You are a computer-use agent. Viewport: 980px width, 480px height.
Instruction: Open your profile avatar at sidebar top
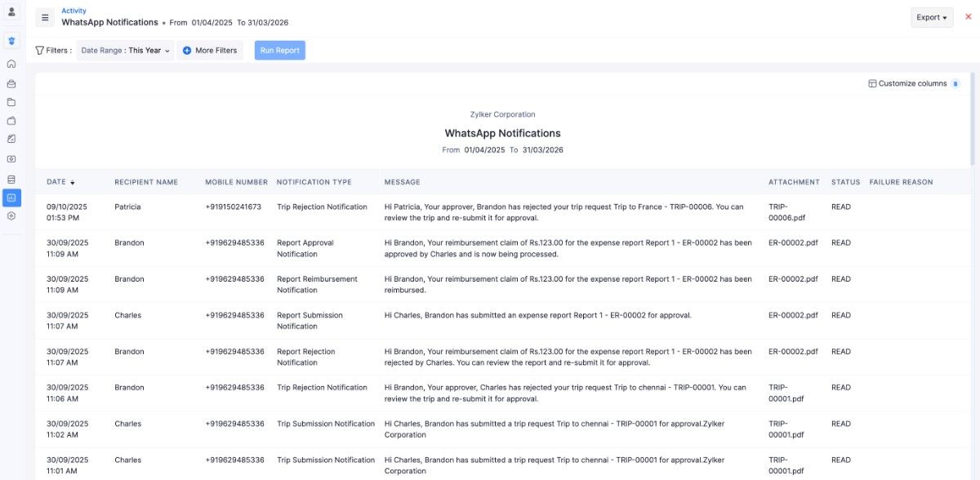coord(11,10)
